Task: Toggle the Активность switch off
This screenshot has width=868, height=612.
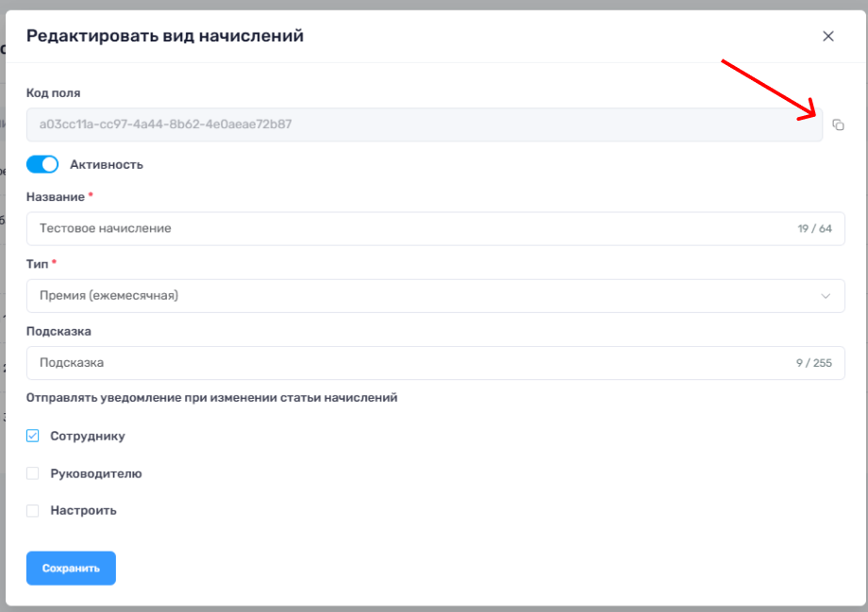Action: pyautogui.click(x=42, y=164)
